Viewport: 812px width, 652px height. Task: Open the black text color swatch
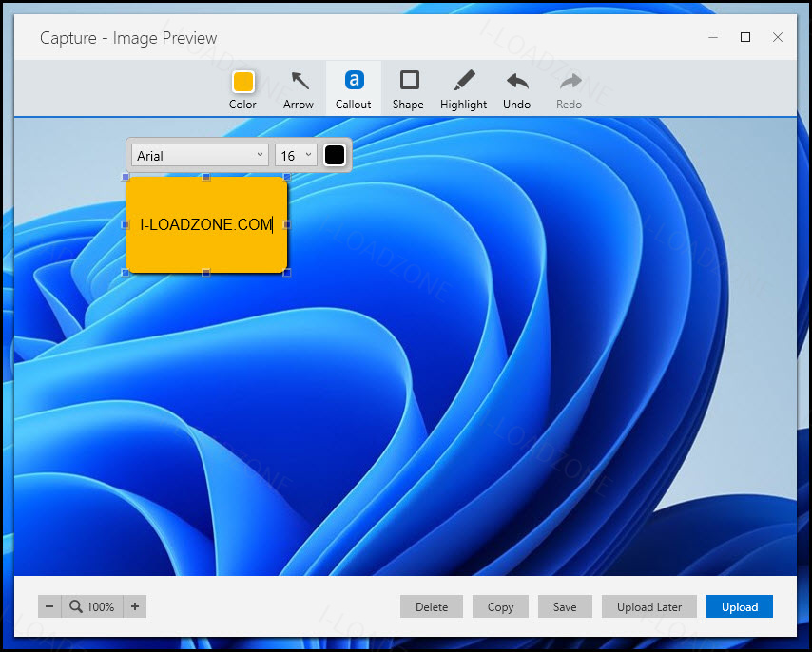click(x=335, y=155)
